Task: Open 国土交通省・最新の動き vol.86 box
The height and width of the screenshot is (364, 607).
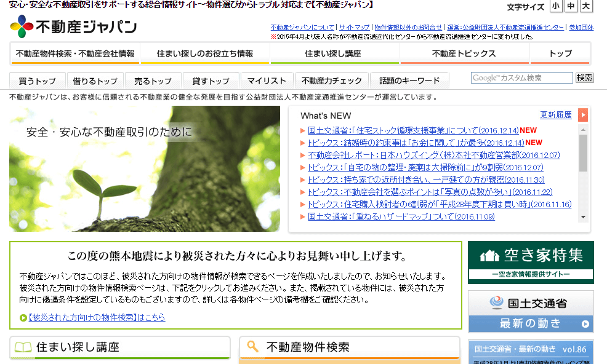Action: click(x=531, y=352)
